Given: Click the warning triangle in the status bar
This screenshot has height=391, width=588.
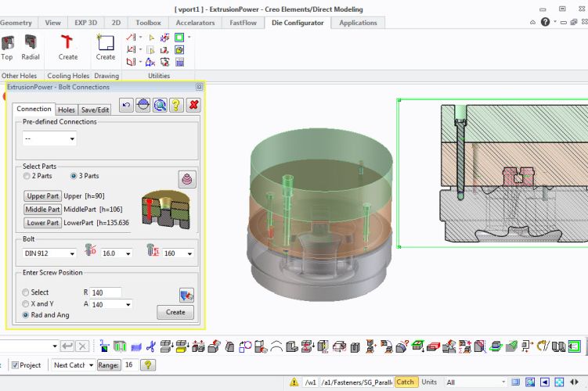Looking at the screenshot, I should (x=294, y=382).
